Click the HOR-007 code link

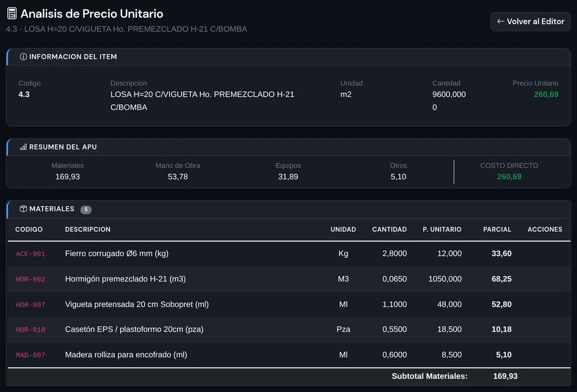pyautogui.click(x=30, y=304)
